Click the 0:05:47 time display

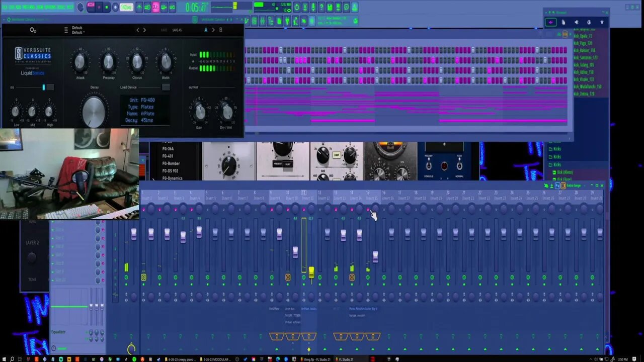[x=196, y=8]
